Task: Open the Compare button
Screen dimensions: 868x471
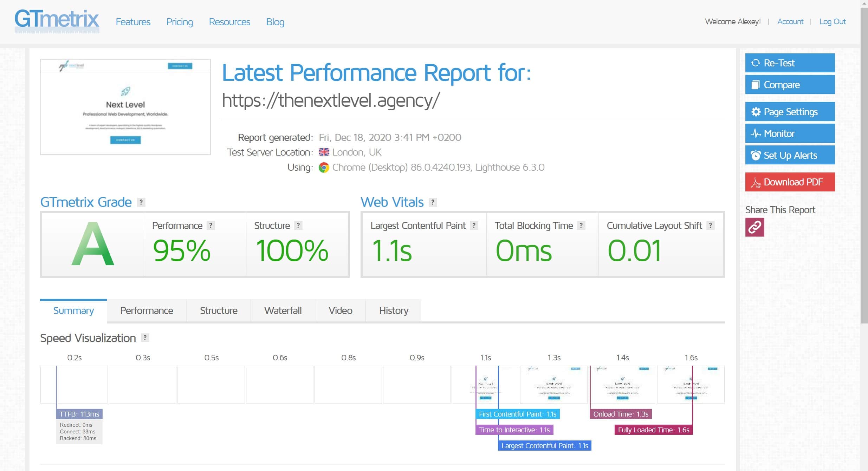Action: point(790,85)
